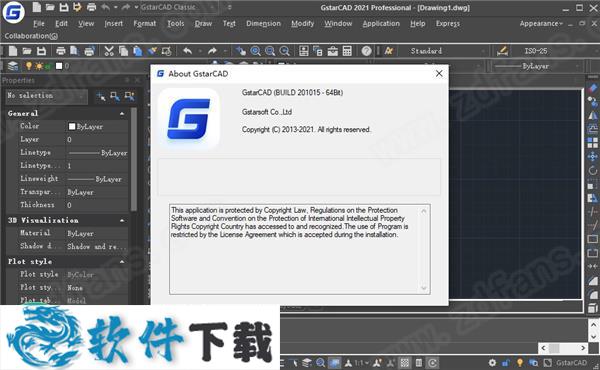Screen dimensions: 600x370
Task: Click the Zoom Realtime magnifier icon
Action: click(x=255, y=51)
